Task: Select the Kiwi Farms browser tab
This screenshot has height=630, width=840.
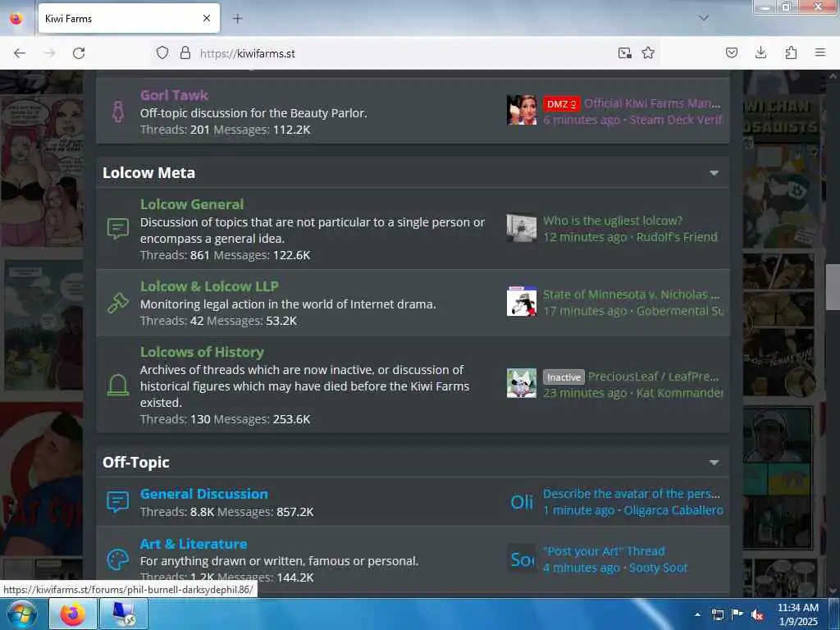Action: [129, 19]
